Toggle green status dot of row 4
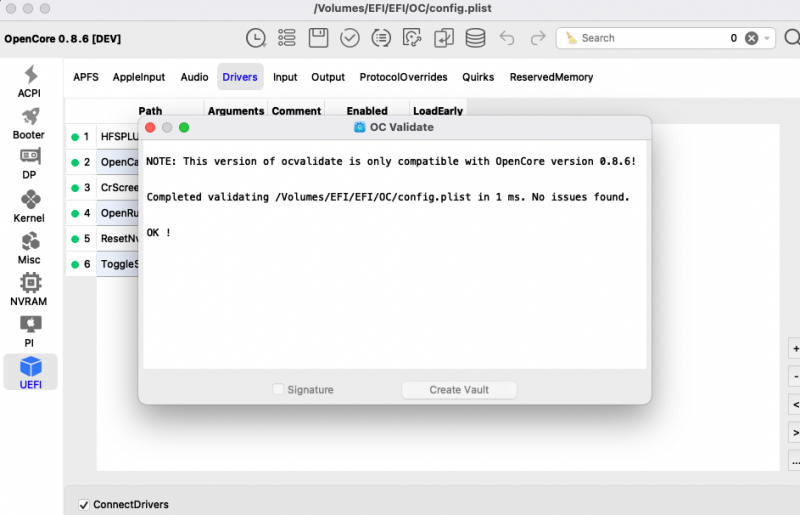This screenshot has height=515, width=800. click(75, 213)
